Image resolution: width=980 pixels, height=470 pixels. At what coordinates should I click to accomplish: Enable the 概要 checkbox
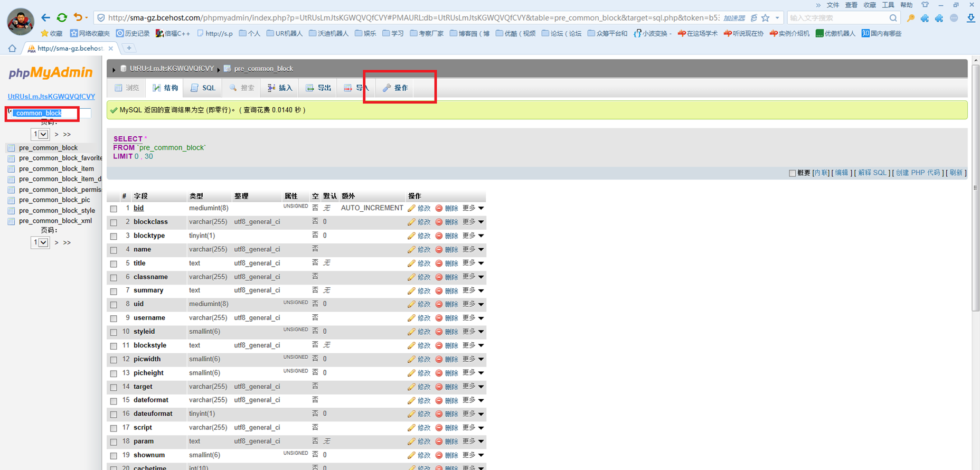[792, 173]
